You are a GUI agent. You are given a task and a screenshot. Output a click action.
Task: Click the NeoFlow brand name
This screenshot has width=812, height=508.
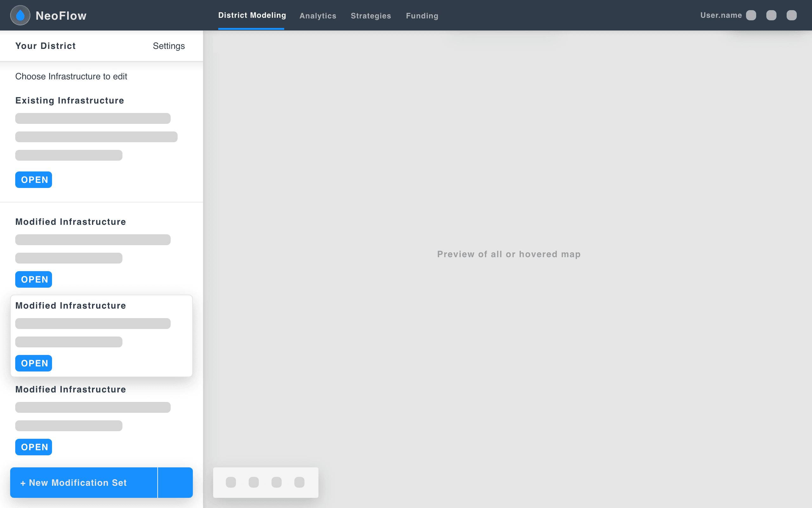point(61,16)
